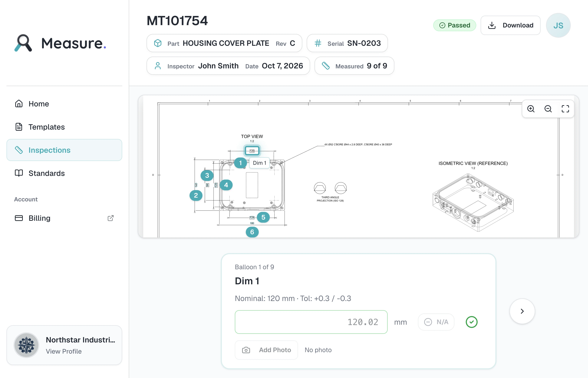Mark Dim 1 as N/A

pyautogui.click(x=436, y=322)
